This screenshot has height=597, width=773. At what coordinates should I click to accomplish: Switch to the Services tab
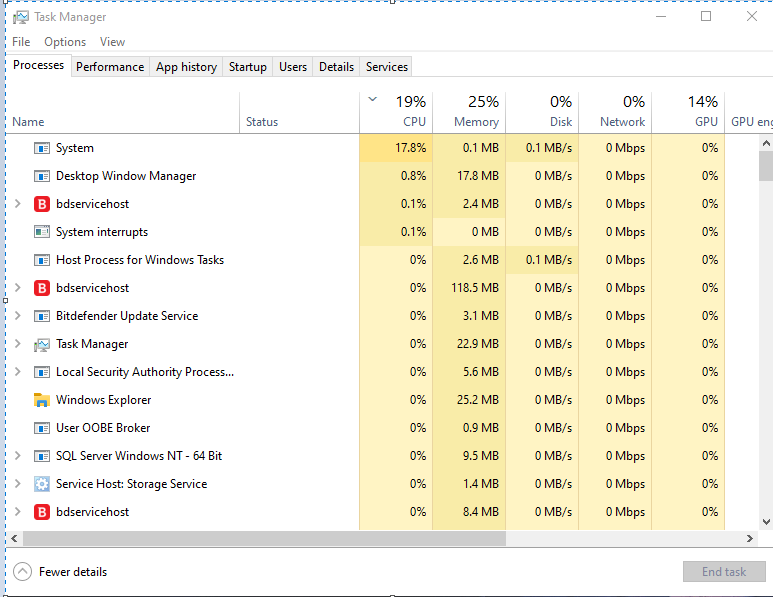pyautogui.click(x=386, y=67)
